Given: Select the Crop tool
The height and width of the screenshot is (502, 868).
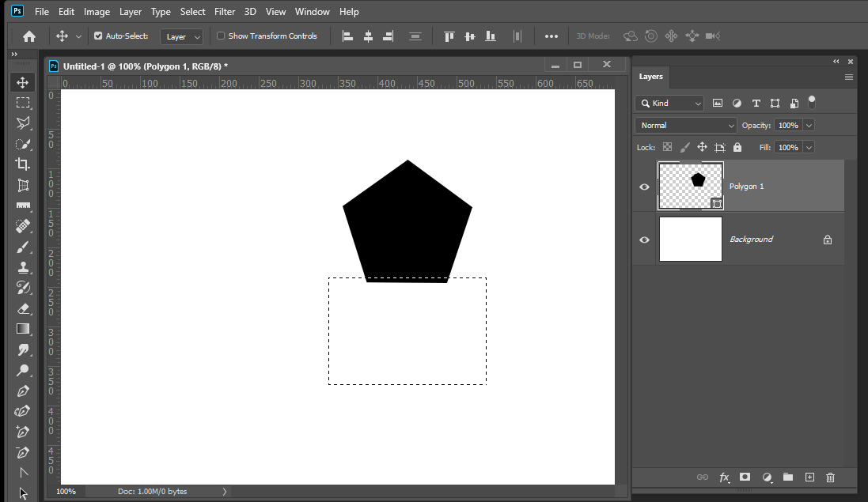Looking at the screenshot, I should 22,164.
